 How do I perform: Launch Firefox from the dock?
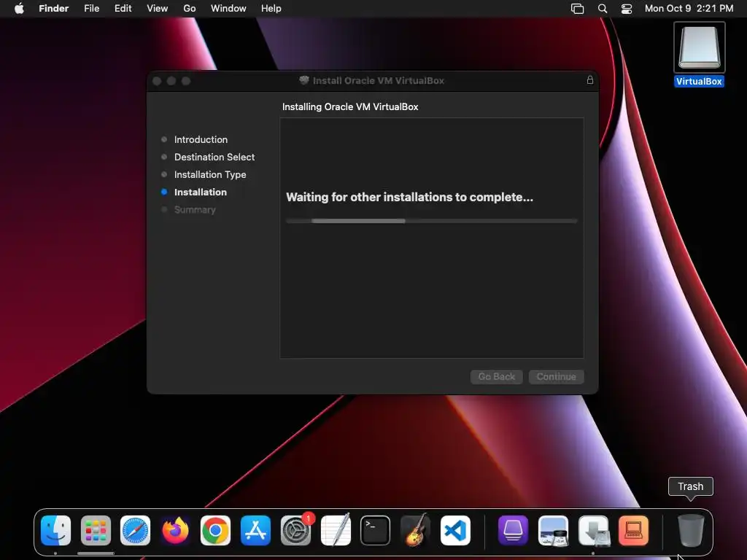pyautogui.click(x=175, y=530)
